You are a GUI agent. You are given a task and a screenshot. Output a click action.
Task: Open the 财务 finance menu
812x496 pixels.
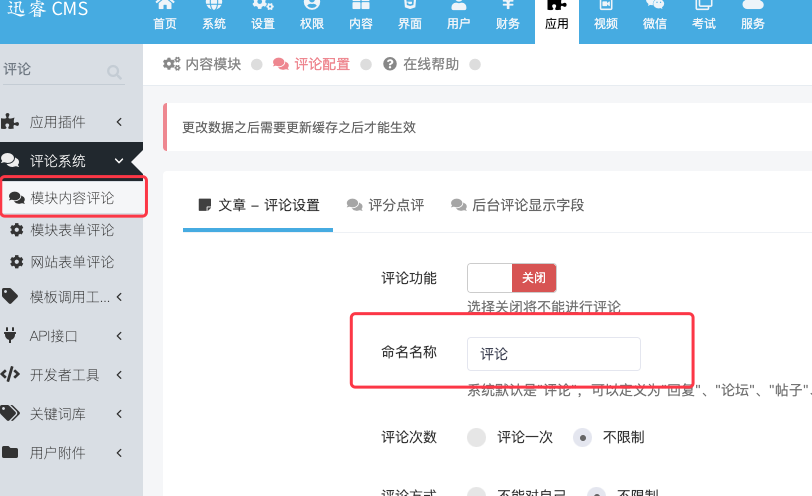(508, 16)
